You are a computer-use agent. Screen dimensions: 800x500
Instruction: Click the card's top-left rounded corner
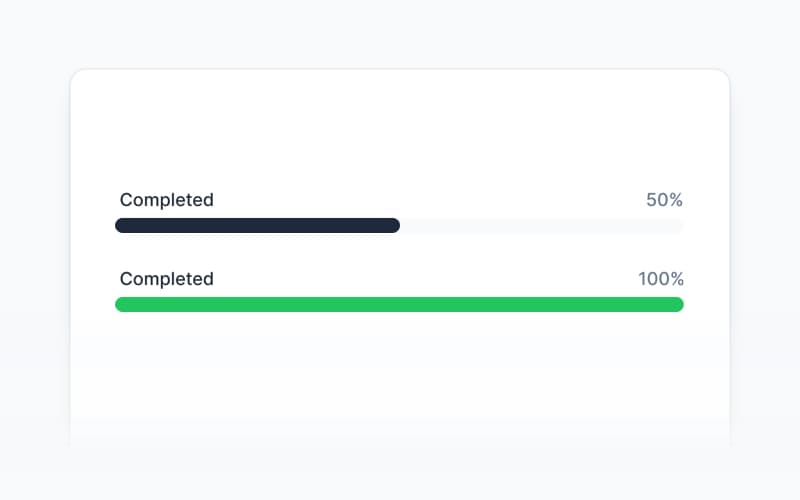click(x=76, y=76)
